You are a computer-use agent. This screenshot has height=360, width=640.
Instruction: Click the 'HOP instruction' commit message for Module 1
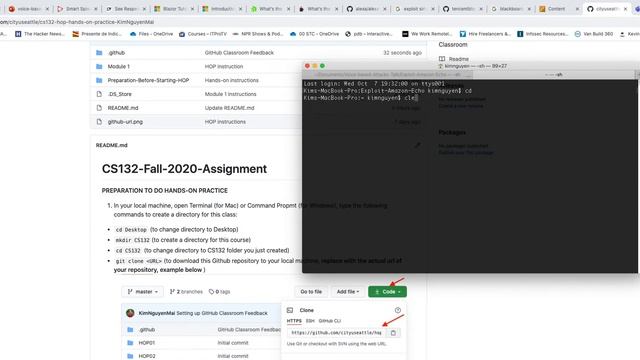click(x=224, y=67)
